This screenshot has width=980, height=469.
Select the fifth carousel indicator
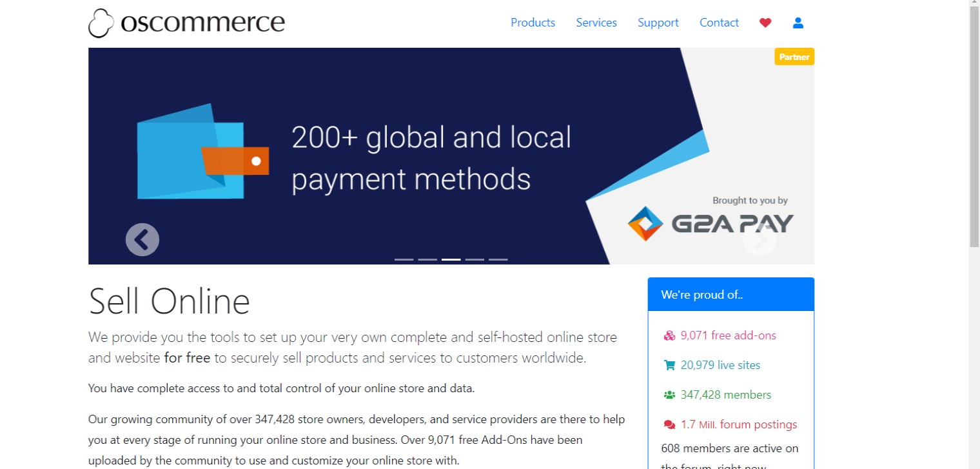[498, 259]
